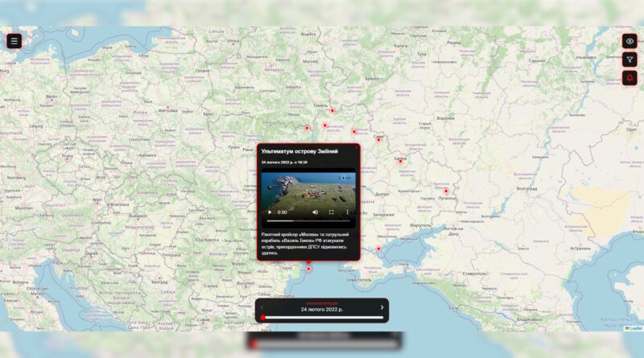Toggle the eye visibility button
Viewport: 644px width, 358px height.
tap(630, 41)
